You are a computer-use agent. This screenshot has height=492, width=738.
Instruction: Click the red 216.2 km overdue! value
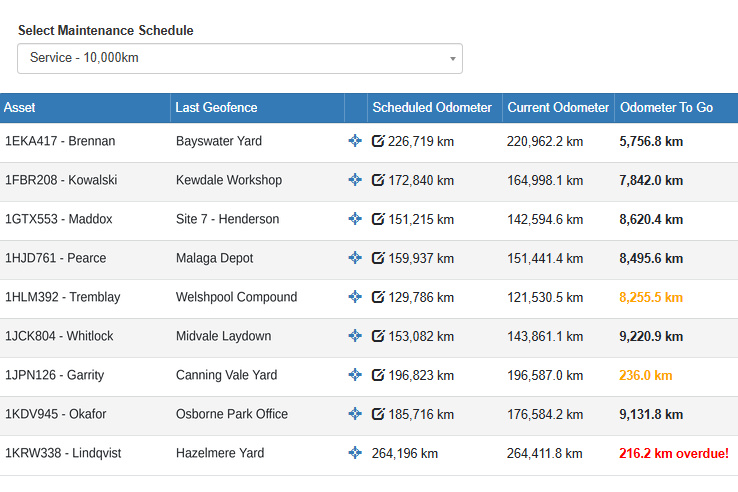[x=674, y=454]
